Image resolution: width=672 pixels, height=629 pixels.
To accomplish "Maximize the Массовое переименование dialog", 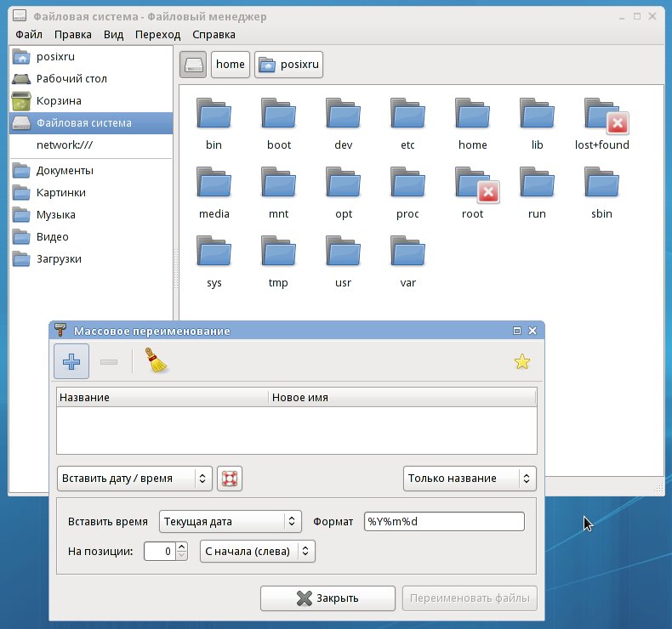I will tap(517, 331).
